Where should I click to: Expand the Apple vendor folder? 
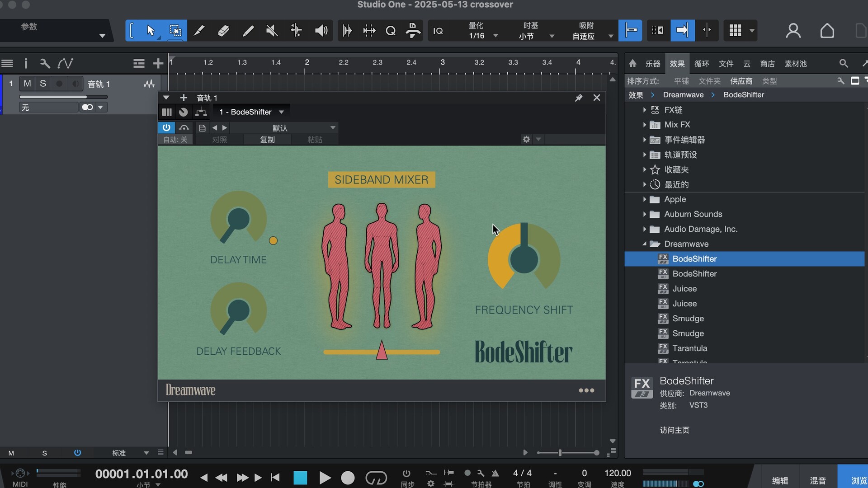pos(645,199)
